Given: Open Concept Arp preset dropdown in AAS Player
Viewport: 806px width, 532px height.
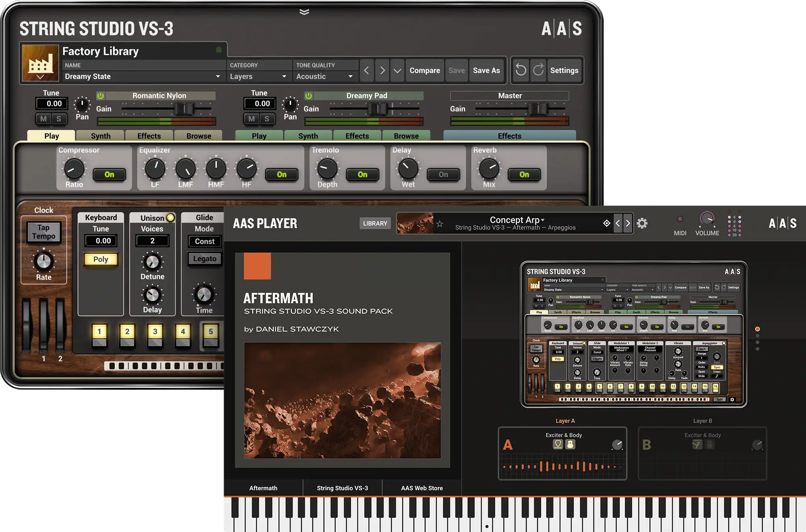Looking at the screenshot, I should [x=517, y=220].
